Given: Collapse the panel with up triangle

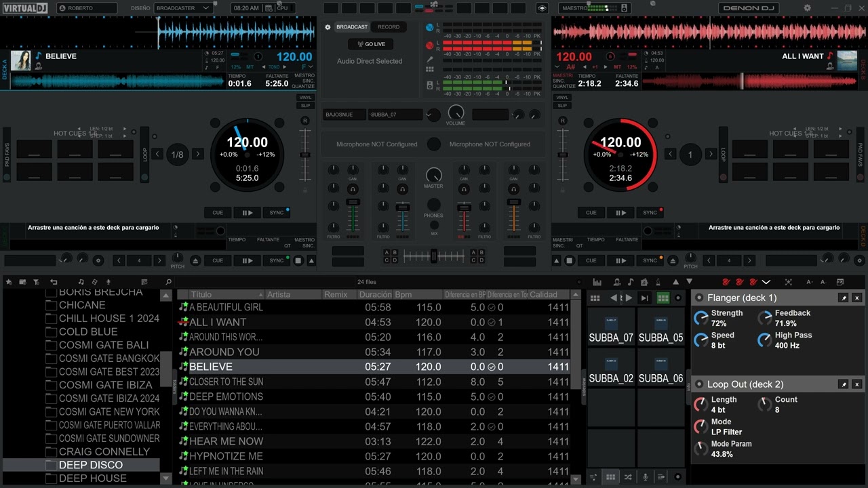Looking at the screenshot, I should click(675, 282).
